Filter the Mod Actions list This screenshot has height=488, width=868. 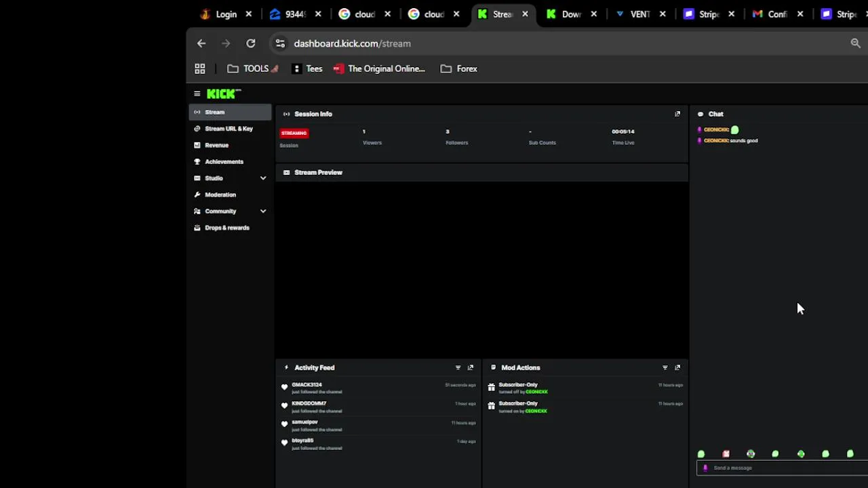pos(665,367)
